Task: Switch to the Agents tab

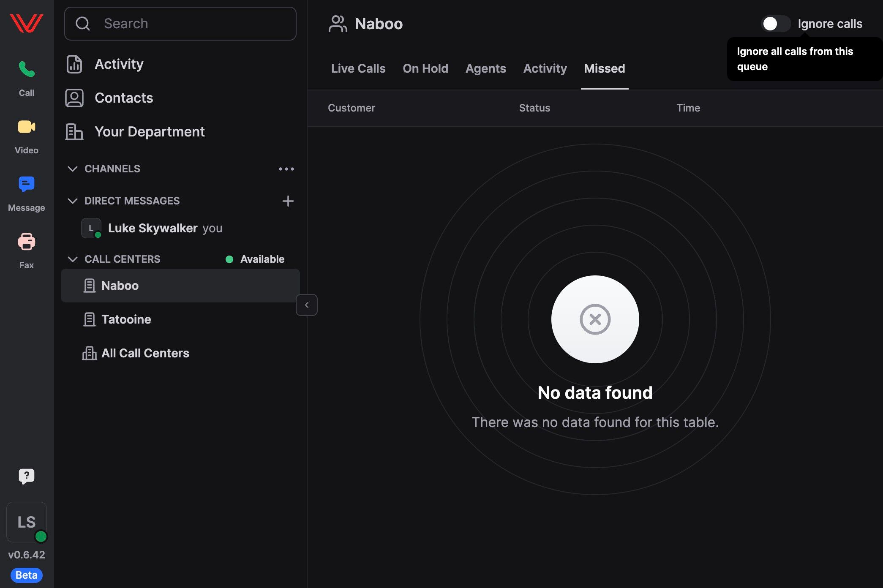Action: tap(485, 68)
